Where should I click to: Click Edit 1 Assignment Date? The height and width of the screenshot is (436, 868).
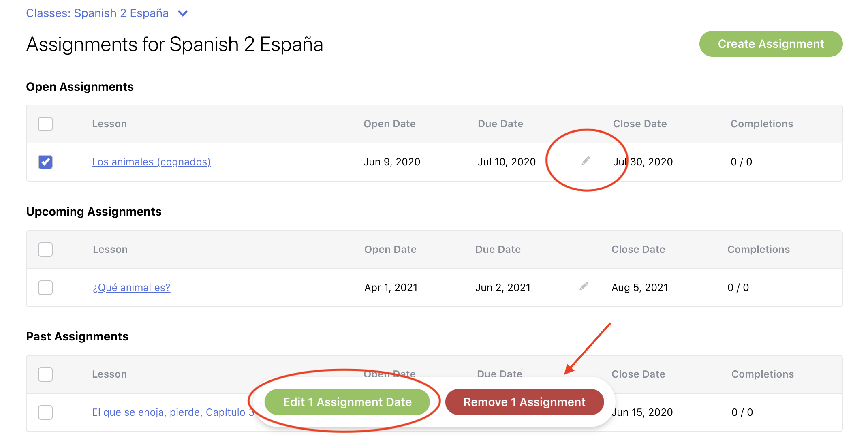tap(347, 402)
